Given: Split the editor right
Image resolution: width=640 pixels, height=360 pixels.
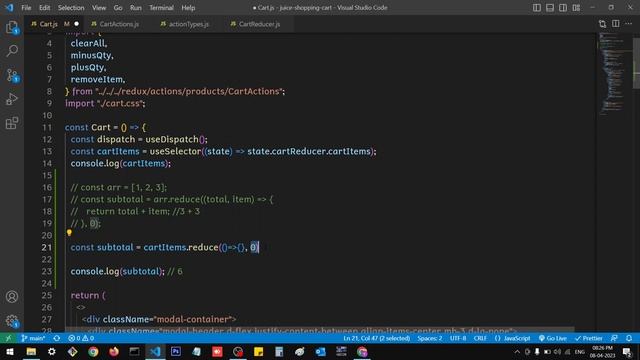Looking at the screenshot, I should [x=616, y=24].
